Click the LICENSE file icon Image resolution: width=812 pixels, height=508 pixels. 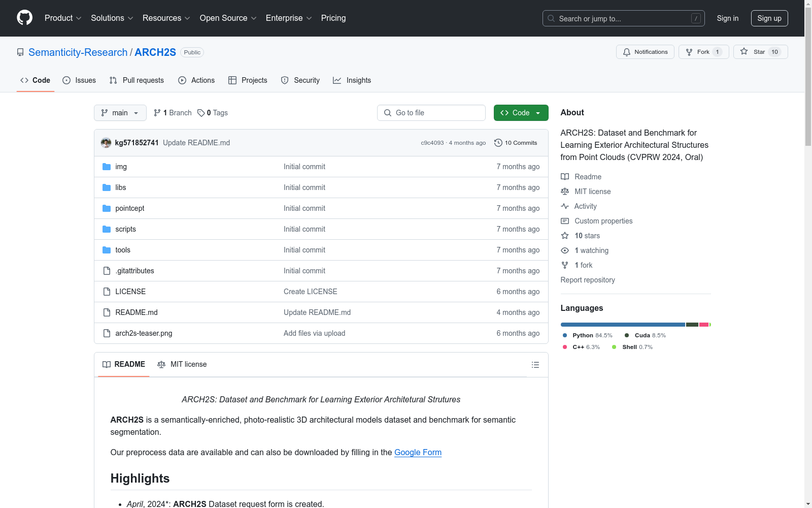coord(107,292)
